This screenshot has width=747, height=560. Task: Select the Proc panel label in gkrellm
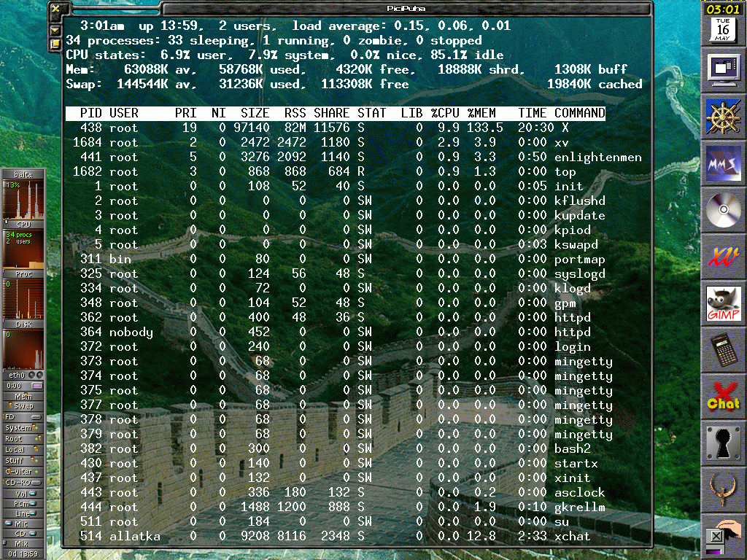coord(23,274)
